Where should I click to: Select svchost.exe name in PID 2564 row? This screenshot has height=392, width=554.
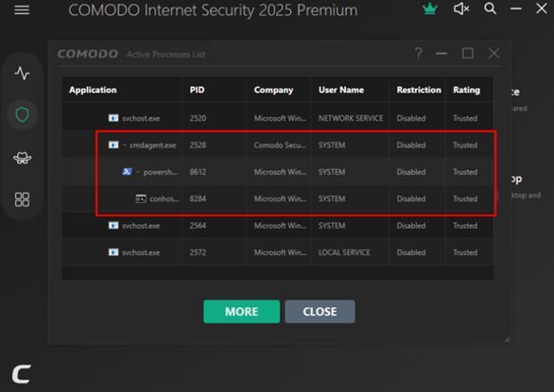coord(141,226)
